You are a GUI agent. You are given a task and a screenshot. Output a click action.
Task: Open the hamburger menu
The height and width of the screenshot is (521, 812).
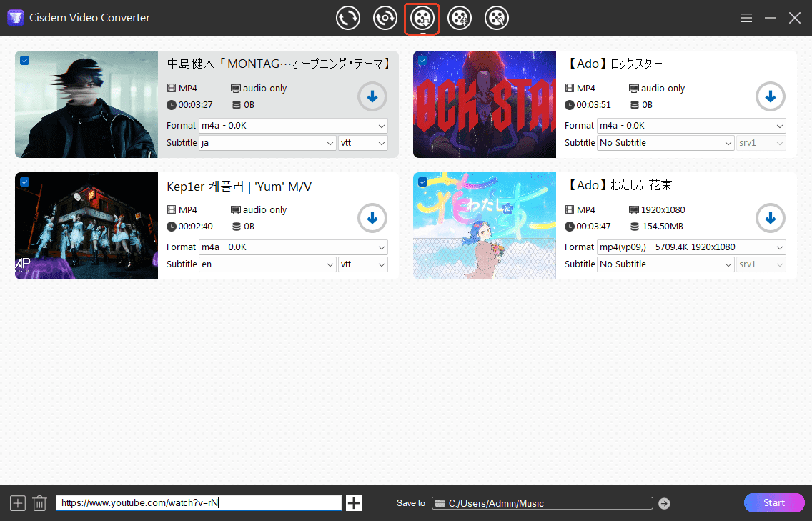(746, 18)
